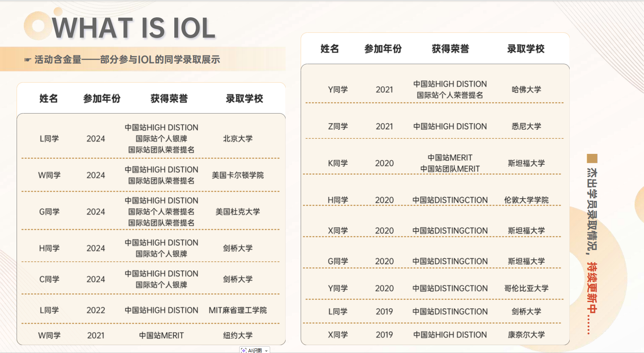Select the 哥伦比亚大学 cell
Image resolution: width=644 pixels, height=353 pixels.
526,288
